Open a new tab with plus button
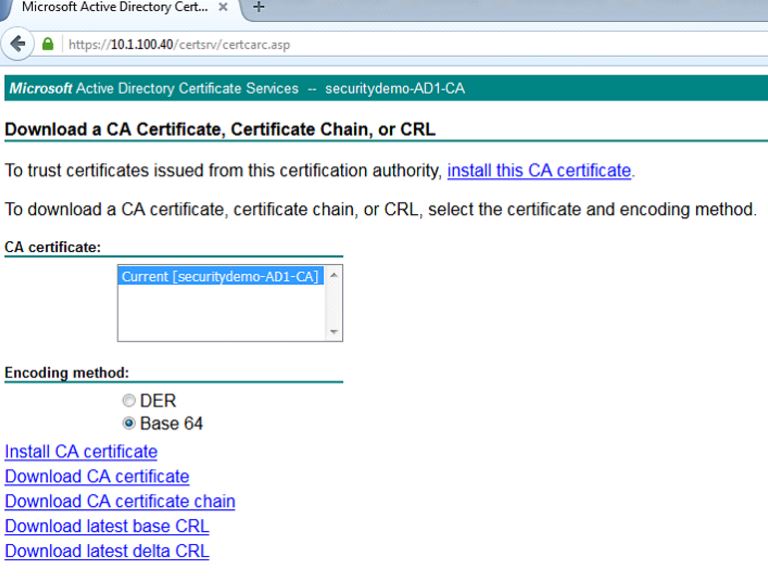768x585 pixels. click(259, 7)
